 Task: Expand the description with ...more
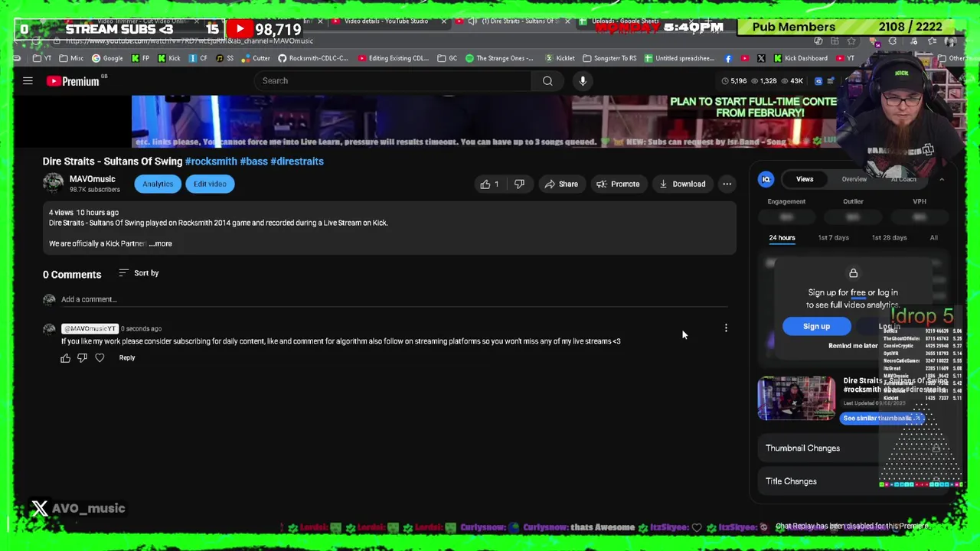(x=161, y=243)
